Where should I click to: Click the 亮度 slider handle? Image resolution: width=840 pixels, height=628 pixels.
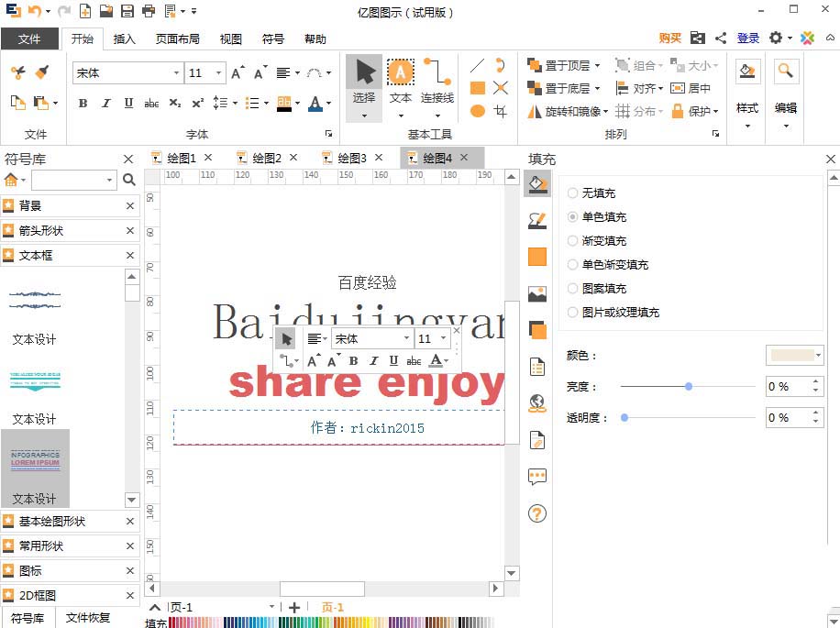point(689,386)
